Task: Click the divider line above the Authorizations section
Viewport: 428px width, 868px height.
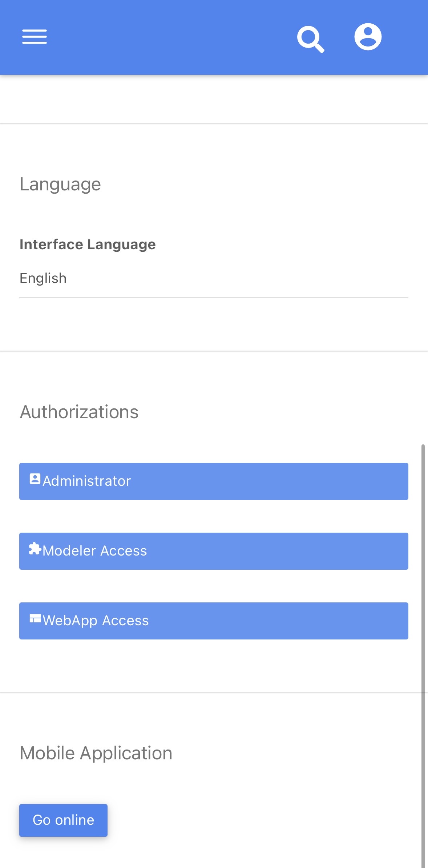Action: [214, 351]
